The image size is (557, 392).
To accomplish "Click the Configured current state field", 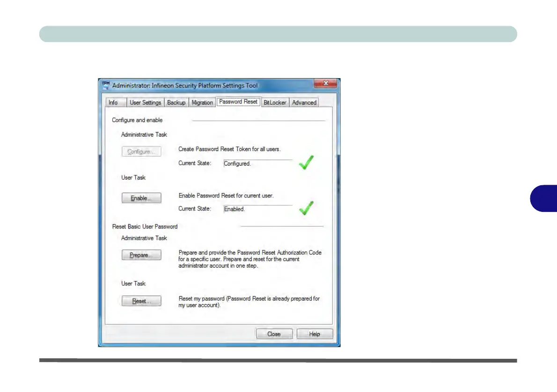I will (257, 164).
